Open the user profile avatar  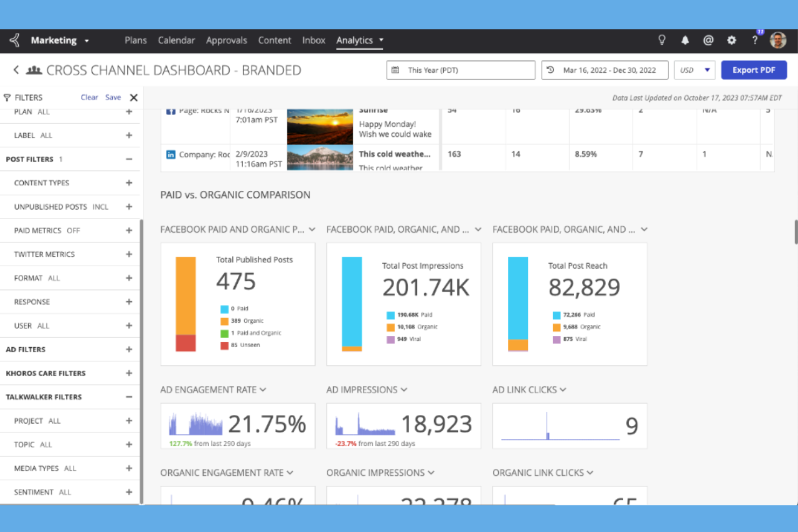[778, 40]
